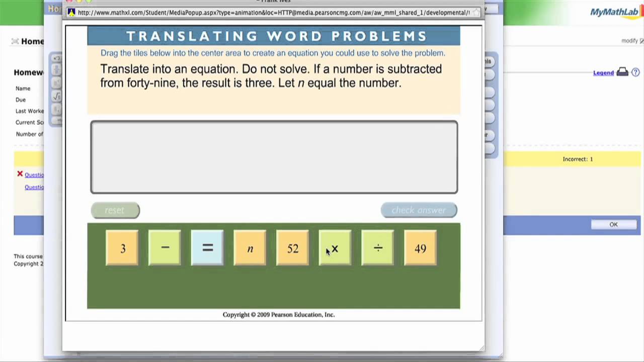Viewport: 644px width, 362px height.
Task: Open the Question link below the X-marked one
Action: (x=34, y=187)
